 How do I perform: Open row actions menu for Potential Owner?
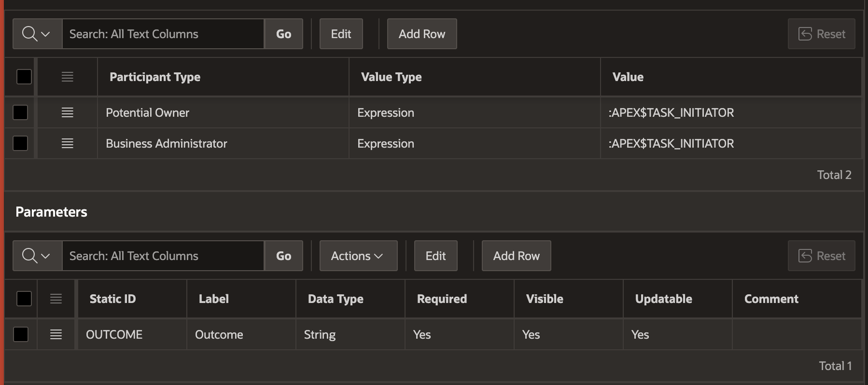tap(68, 112)
